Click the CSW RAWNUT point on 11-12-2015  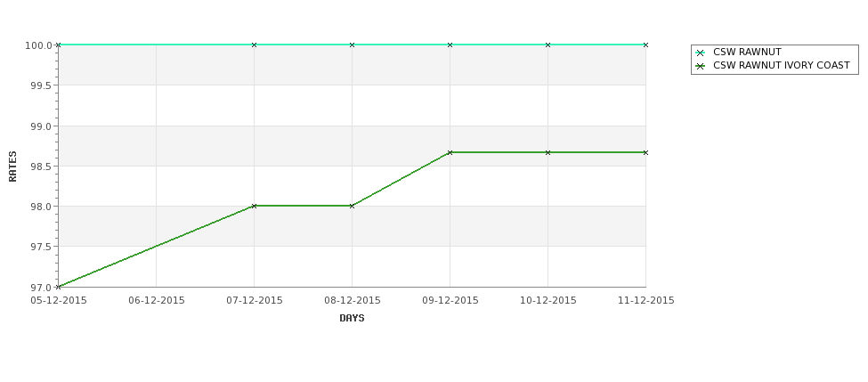pos(645,45)
